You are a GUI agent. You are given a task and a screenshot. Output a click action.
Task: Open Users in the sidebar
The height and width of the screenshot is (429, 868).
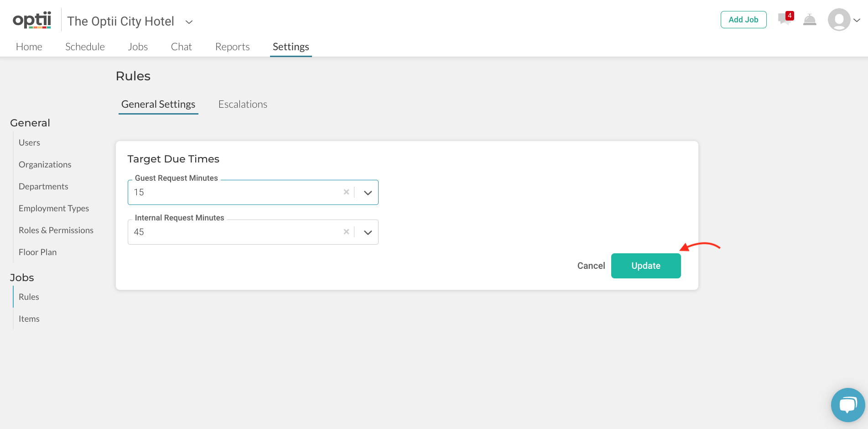29,142
